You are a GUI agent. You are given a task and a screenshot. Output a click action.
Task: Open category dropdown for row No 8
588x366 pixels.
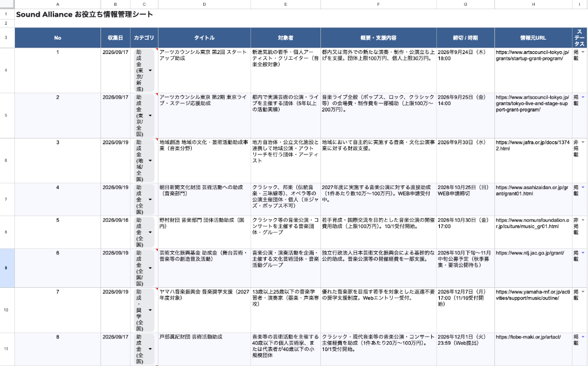click(x=150, y=349)
